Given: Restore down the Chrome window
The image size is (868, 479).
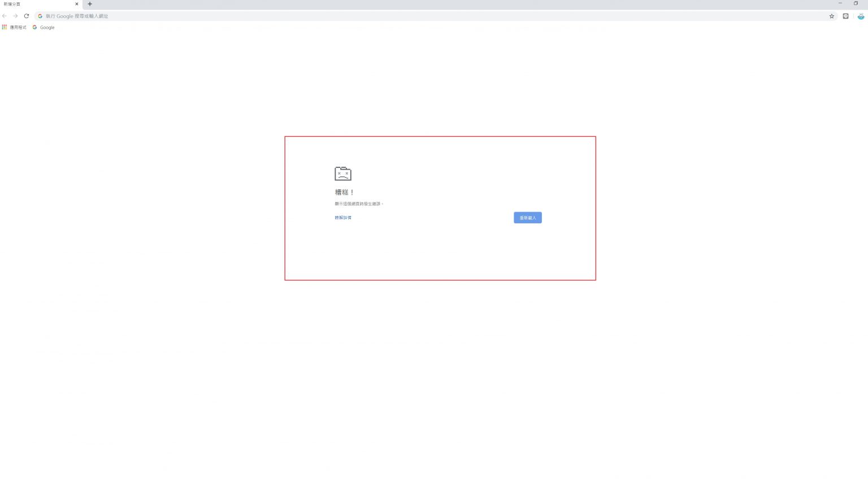Looking at the screenshot, I should point(856,3).
